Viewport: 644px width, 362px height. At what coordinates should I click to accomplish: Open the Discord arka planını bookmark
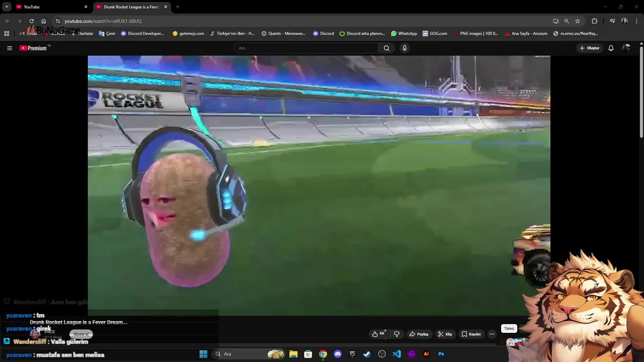click(362, 34)
